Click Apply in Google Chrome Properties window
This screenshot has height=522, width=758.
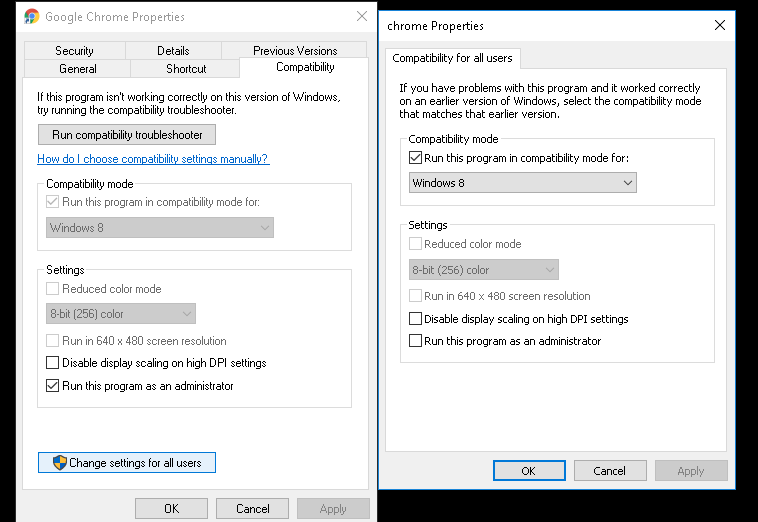coord(333,508)
